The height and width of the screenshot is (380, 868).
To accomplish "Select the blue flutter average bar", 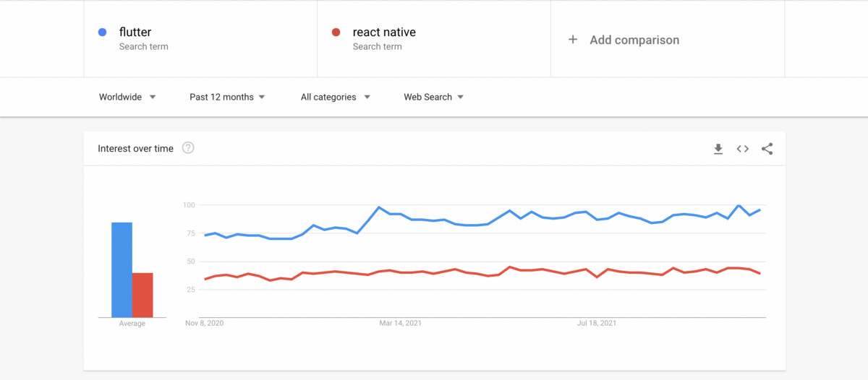I will 122,270.
